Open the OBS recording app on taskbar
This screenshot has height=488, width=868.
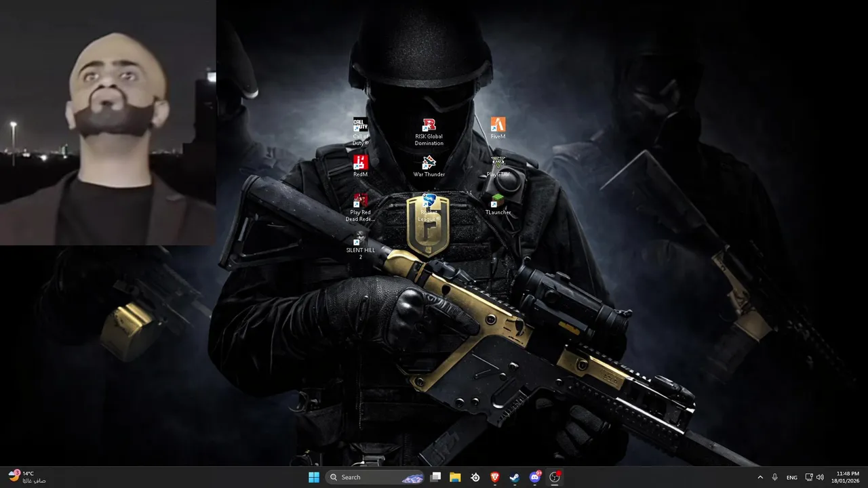[x=555, y=477]
